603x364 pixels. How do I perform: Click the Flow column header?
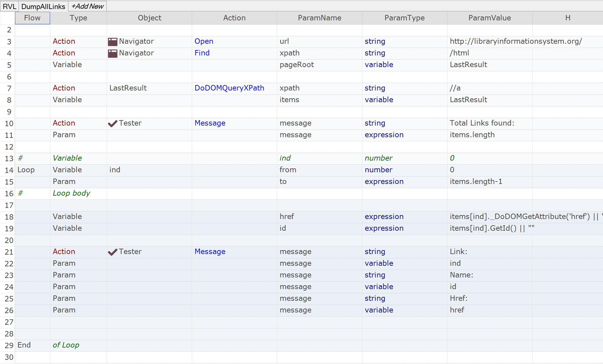(32, 18)
